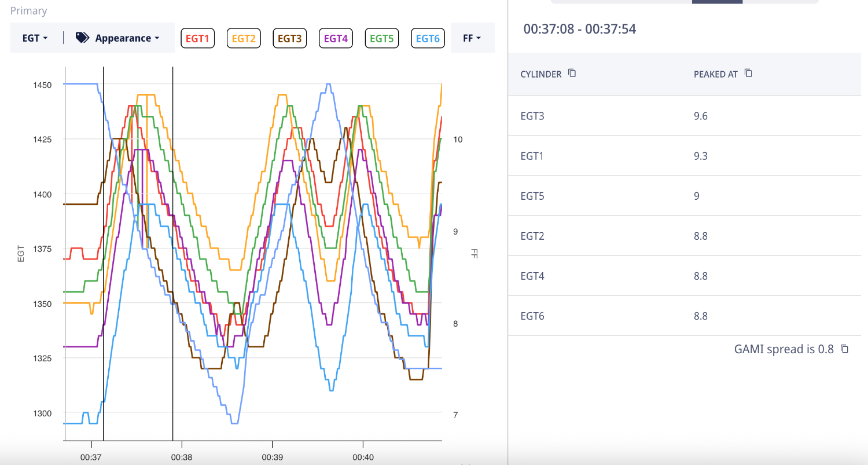Open the EGT primary series dropdown
This screenshot has width=868, height=465.
tap(35, 38)
